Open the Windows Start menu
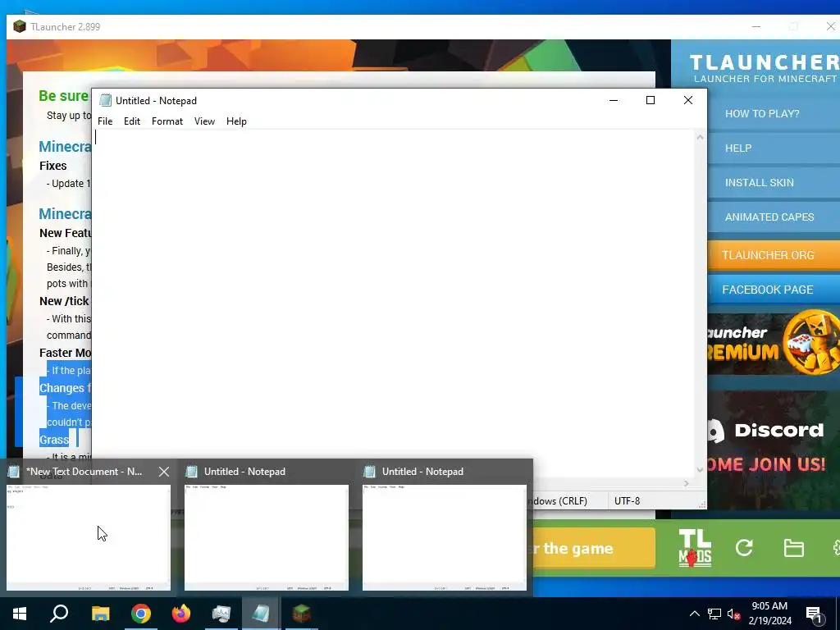This screenshot has width=840, height=630. coord(20,614)
